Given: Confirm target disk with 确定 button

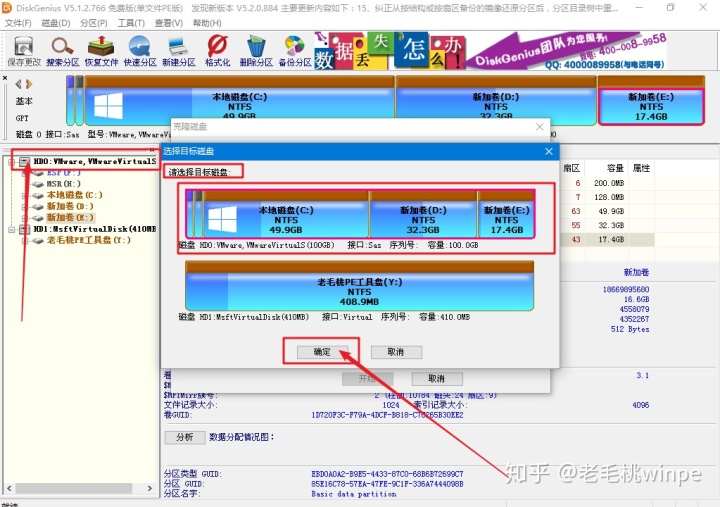Looking at the screenshot, I should coord(322,352).
